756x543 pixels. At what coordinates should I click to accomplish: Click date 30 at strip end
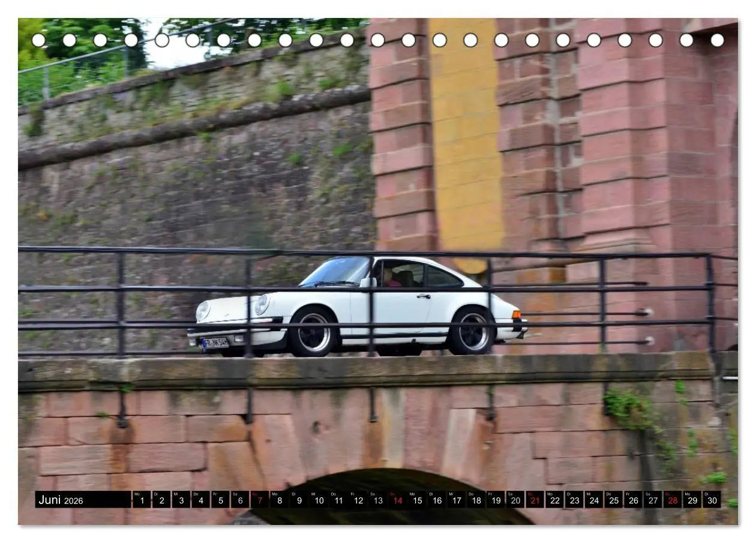(x=712, y=500)
